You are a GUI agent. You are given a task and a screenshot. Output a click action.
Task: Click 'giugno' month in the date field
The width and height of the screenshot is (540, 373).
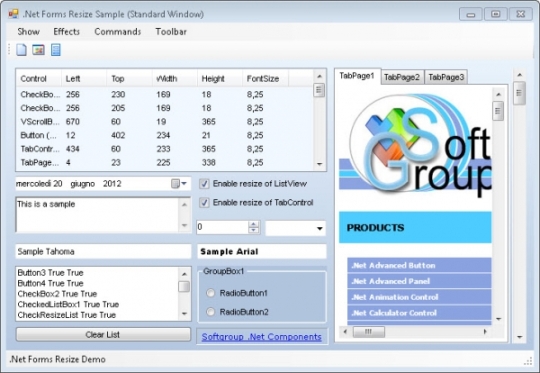point(83,184)
